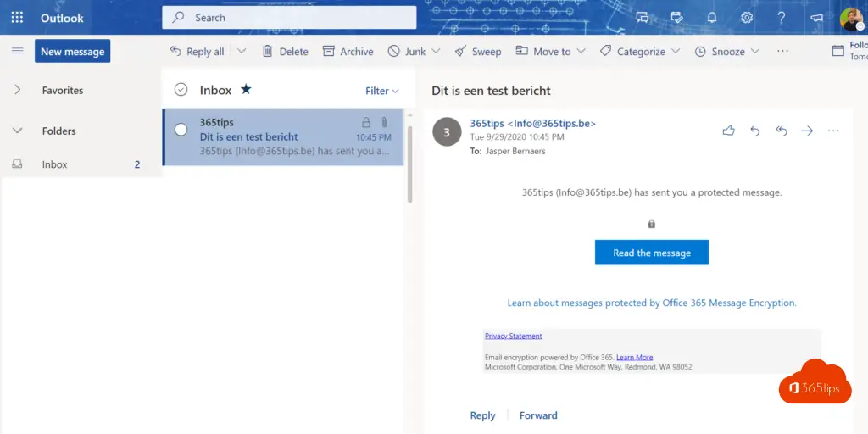Open the account profile picture
868x434 pixels.
pyautogui.click(x=851, y=19)
